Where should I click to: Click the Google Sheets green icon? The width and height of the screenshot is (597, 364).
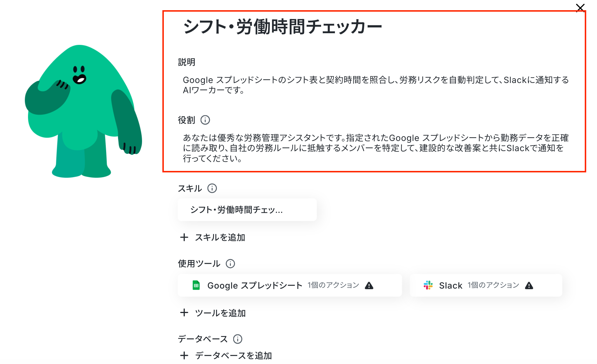[196, 285]
